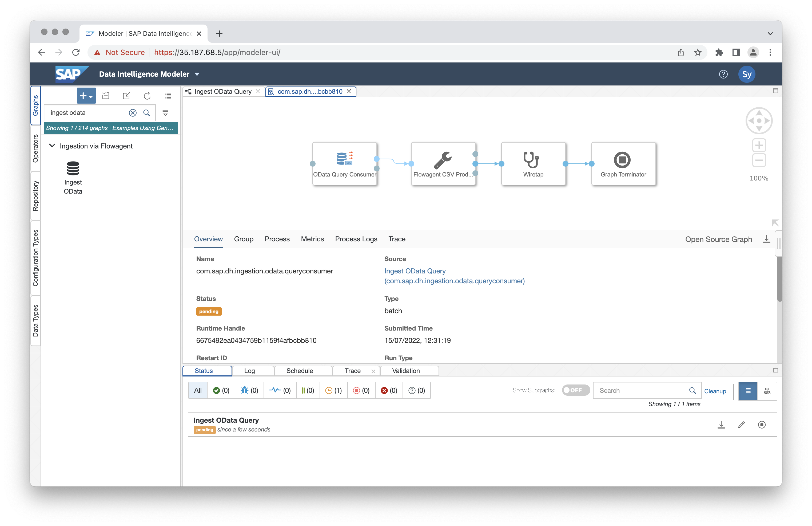Viewport: 812px width, 526px height.
Task: Close the Ingest OData Query tab
Action: [x=258, y=92]
